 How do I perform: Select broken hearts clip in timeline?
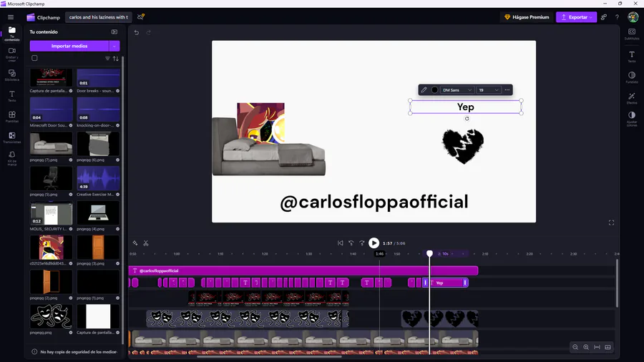(x=439, y=318)
